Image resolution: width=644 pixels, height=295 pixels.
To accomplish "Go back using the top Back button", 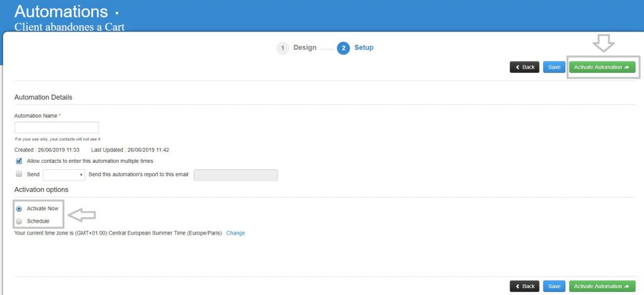I will point(525,67).
